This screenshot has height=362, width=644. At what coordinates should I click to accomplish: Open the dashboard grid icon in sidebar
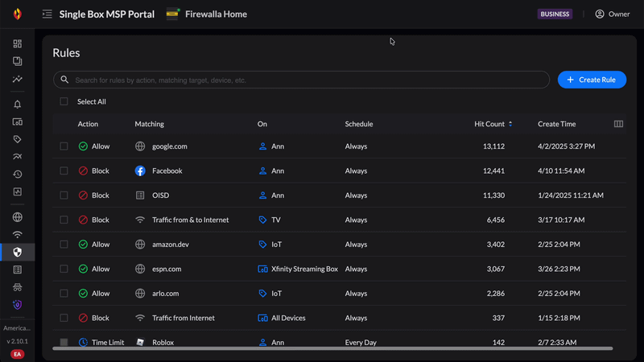(x=17, y=44)
